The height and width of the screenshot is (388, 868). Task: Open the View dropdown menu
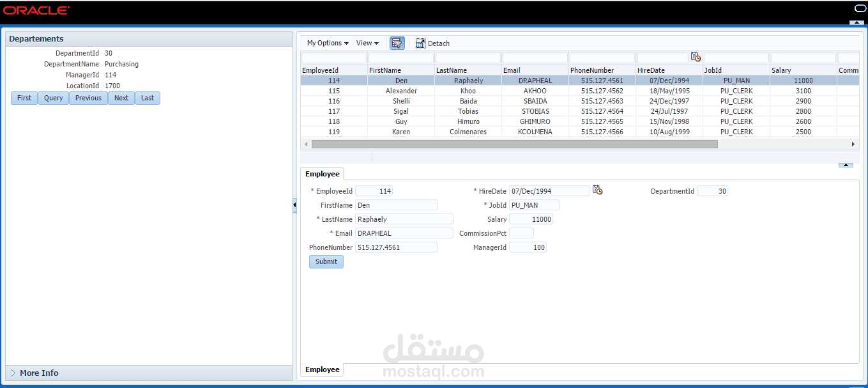coord(367,43)
